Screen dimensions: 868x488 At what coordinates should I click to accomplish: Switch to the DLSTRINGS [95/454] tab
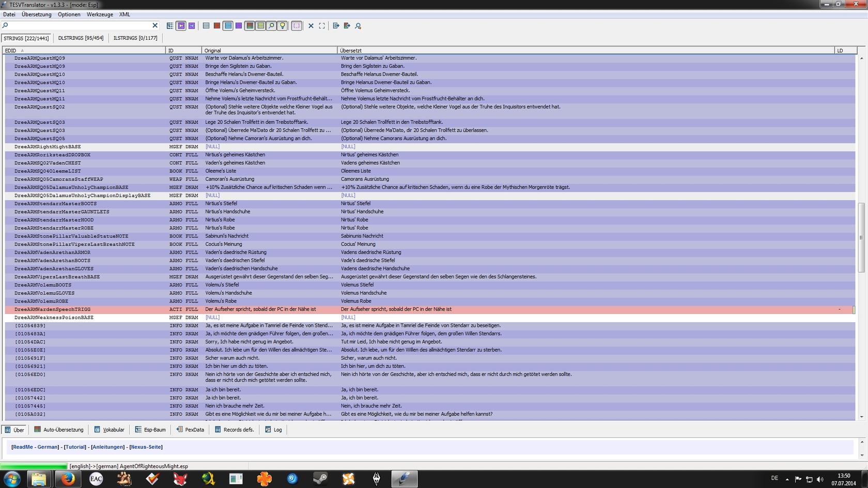point(81,38)
